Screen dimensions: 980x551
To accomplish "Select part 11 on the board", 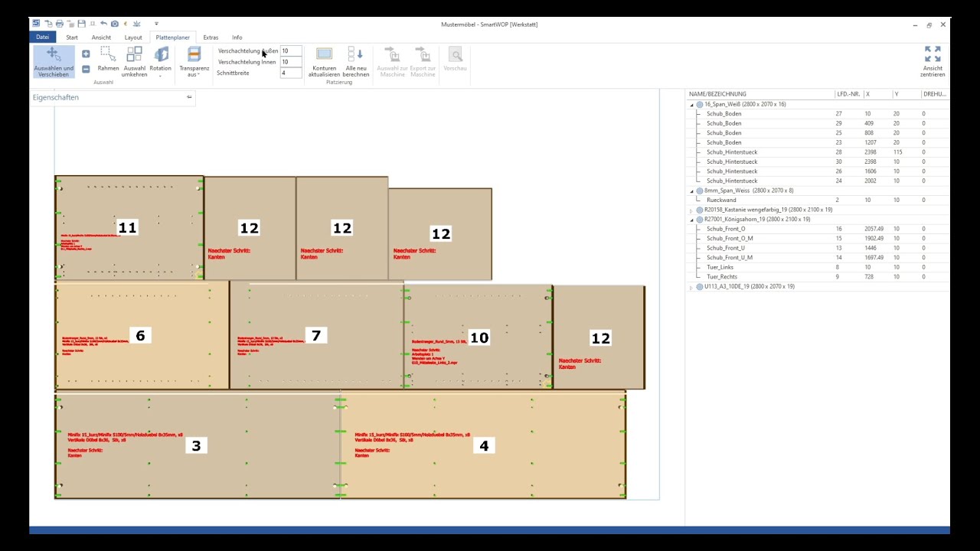I will pos(129,228).
